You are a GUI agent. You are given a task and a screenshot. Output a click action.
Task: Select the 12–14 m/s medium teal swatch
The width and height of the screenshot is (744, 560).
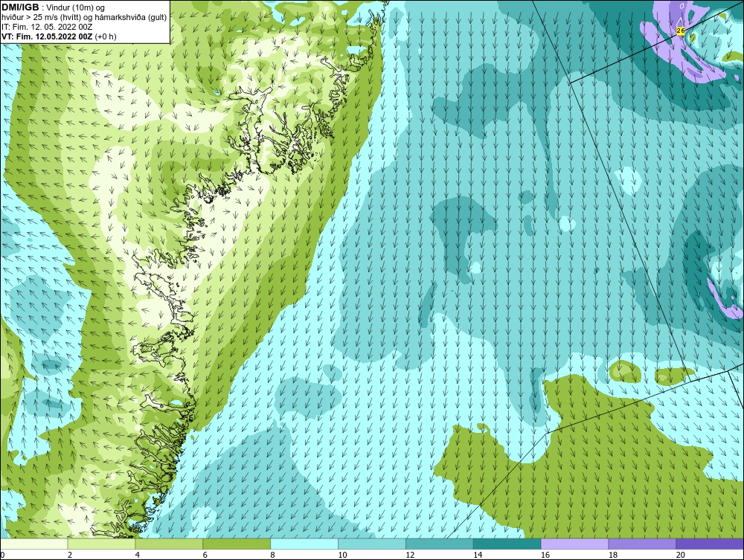440,544
